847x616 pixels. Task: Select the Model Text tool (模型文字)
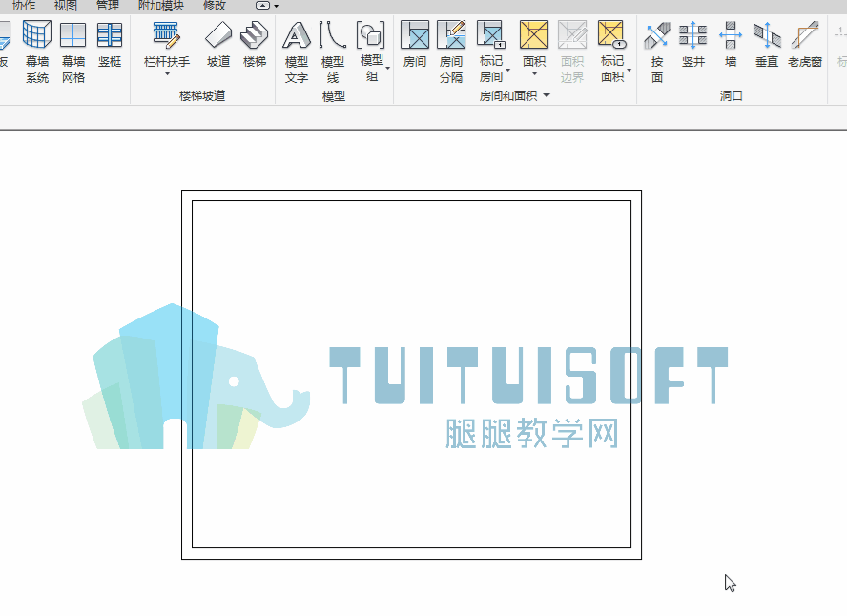[x=297, y=51]
